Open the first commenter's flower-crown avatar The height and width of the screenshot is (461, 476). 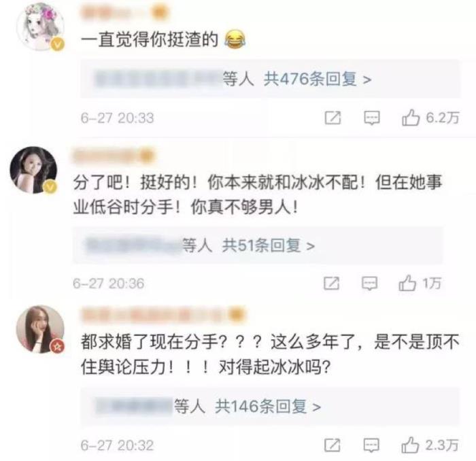click(40, 27)
